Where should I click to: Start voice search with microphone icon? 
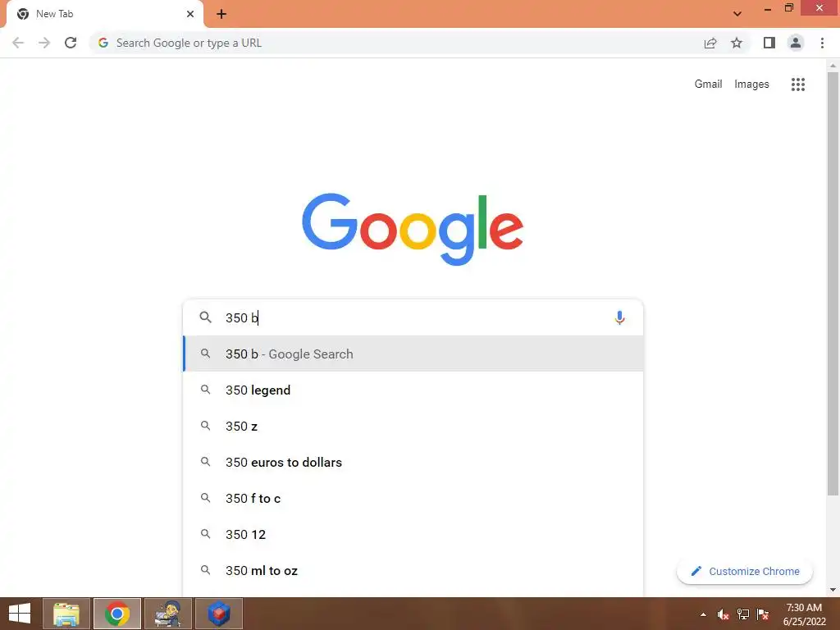click(x=619, y=317)
